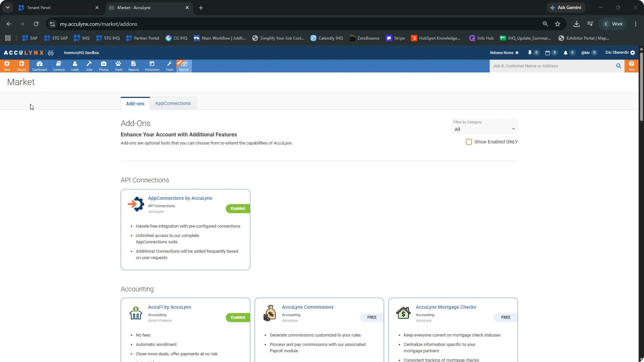Open the pinned items pushpin icon
Screen dimensions: 644x362
[530, 52]
